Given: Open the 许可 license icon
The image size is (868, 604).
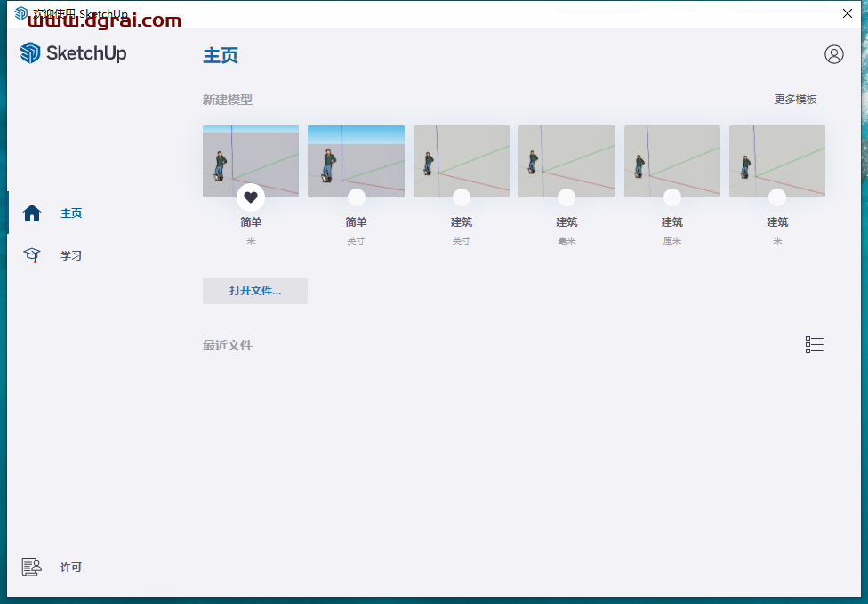Looking at the screenshot, I should click(31, 567).
